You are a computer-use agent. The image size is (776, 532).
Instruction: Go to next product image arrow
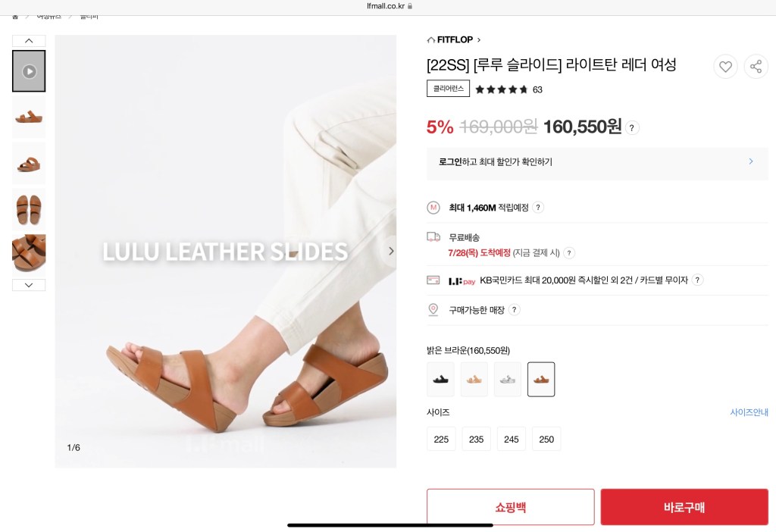390,251
